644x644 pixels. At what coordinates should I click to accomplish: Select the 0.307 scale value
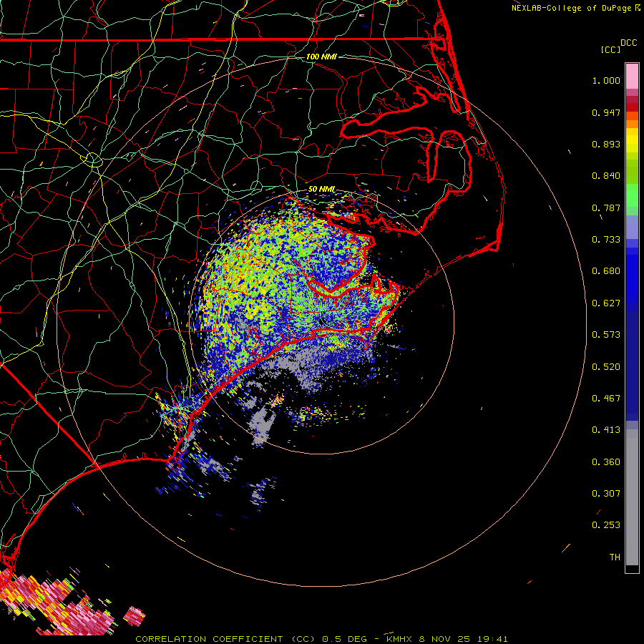pos(606,494)
